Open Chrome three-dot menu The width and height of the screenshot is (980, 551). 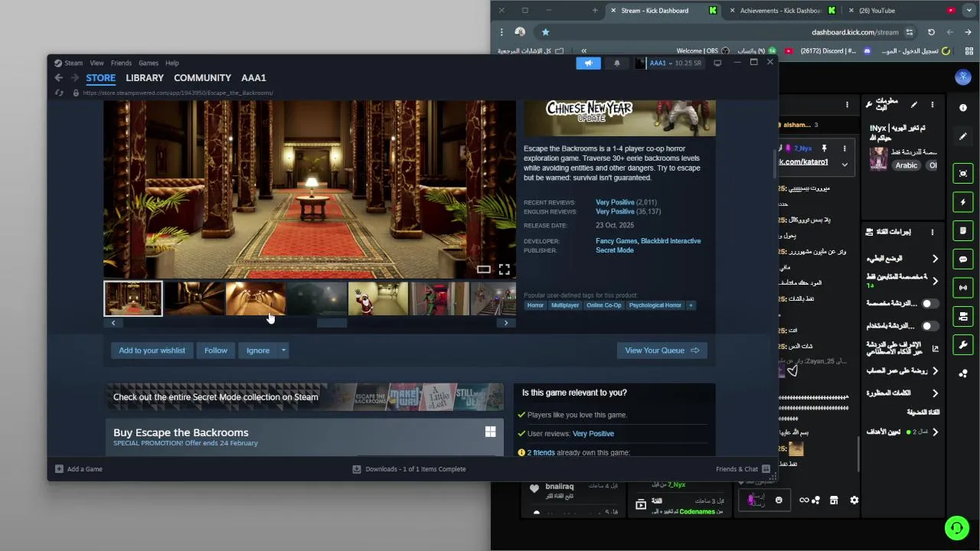click(501, 32)
